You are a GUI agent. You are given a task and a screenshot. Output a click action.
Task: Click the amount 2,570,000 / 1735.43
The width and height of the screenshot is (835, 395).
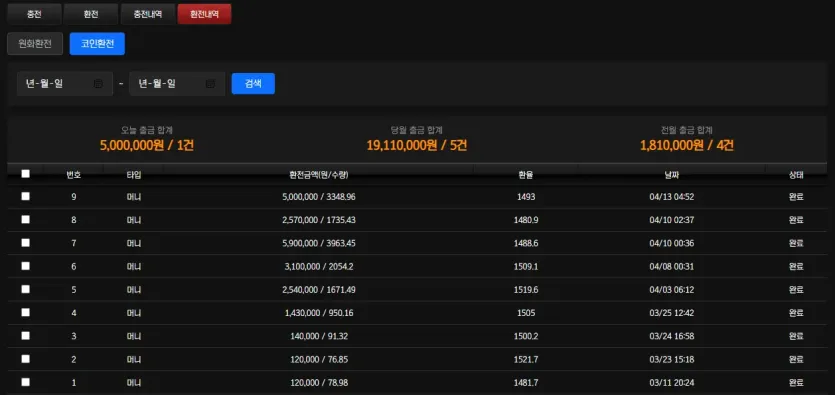coord(318,220)
